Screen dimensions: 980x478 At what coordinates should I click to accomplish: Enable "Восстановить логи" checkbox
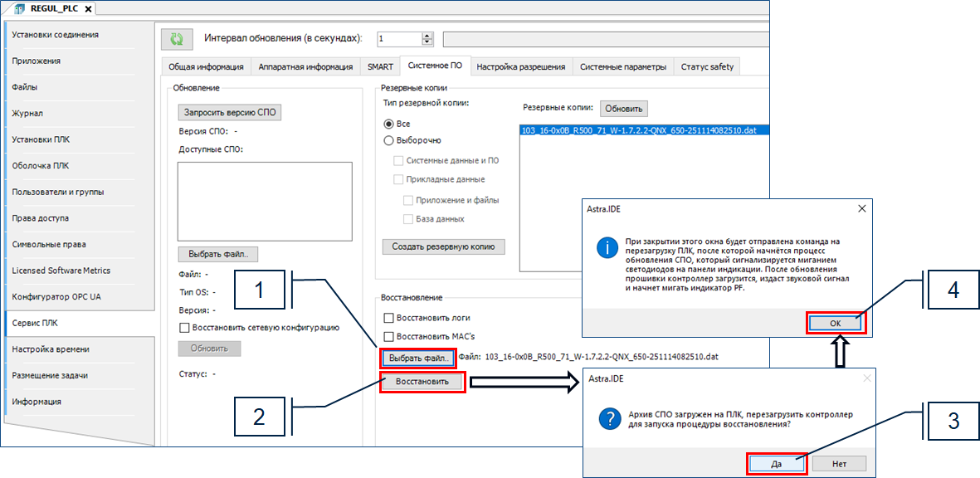[x=388, y=318]
